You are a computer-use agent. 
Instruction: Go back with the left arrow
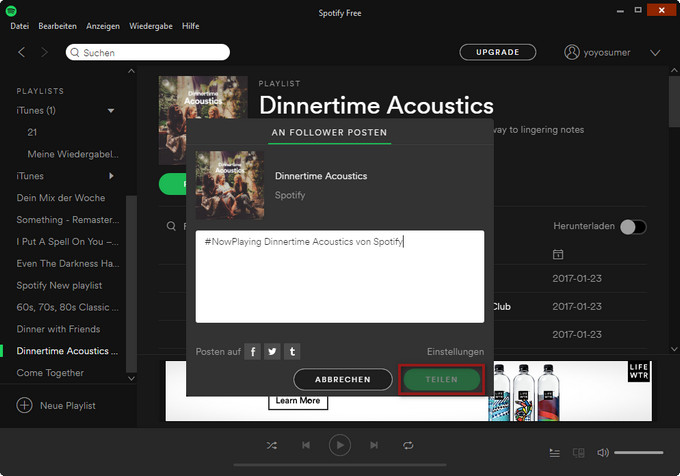[21, 52]
